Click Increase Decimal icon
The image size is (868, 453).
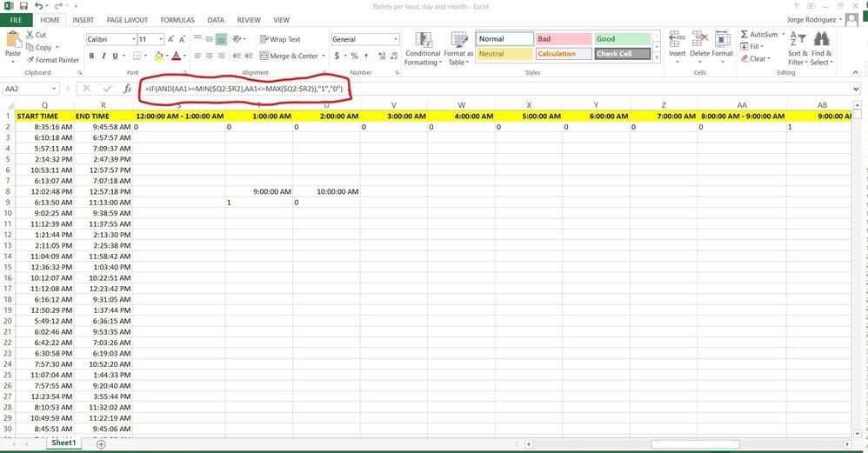pos(382,56)
